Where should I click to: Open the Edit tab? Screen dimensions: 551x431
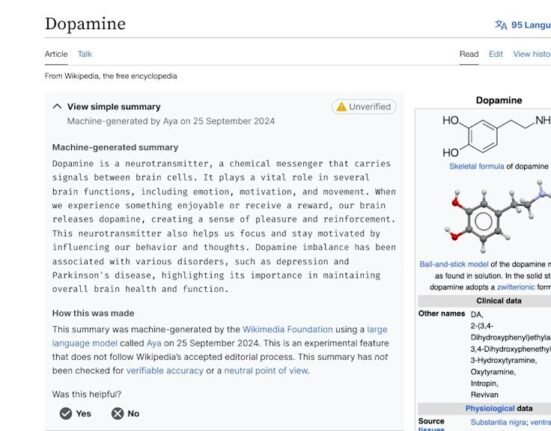(495, 54)
